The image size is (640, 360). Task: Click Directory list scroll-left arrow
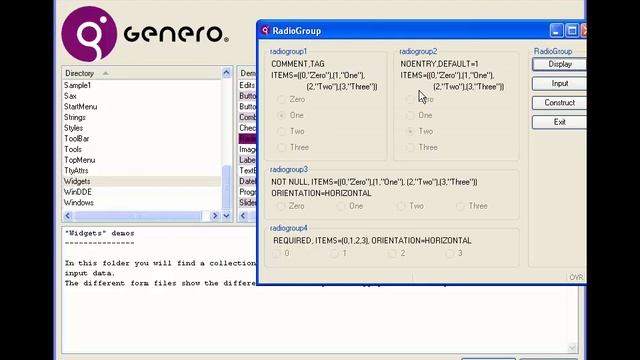(68, 216)
